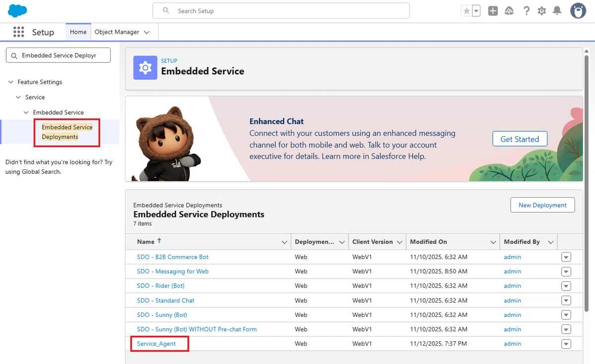Open the user profile avatar
Screen dimensions: 595x364
pyautogui.click(x=578, y=11)
